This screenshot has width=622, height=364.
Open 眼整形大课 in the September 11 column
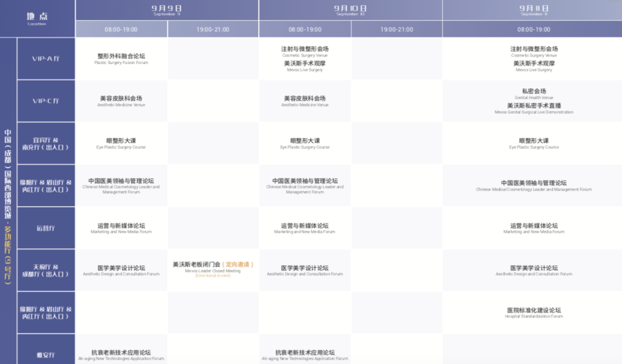[533, 143]
